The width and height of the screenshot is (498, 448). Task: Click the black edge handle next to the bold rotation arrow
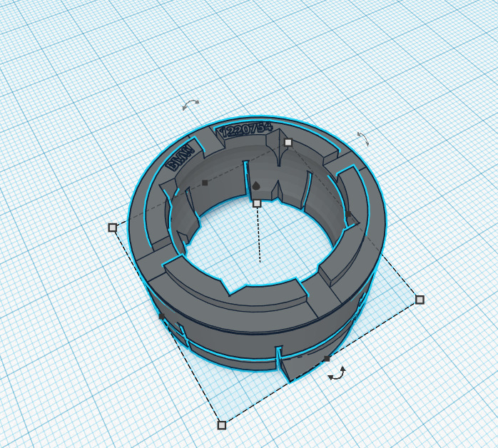327,359
